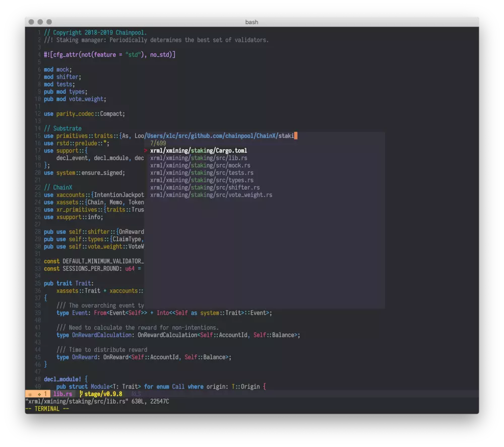Click the red selection arrow beside Cargo.toml
The image size is (504, 447).
click(146, 150)
